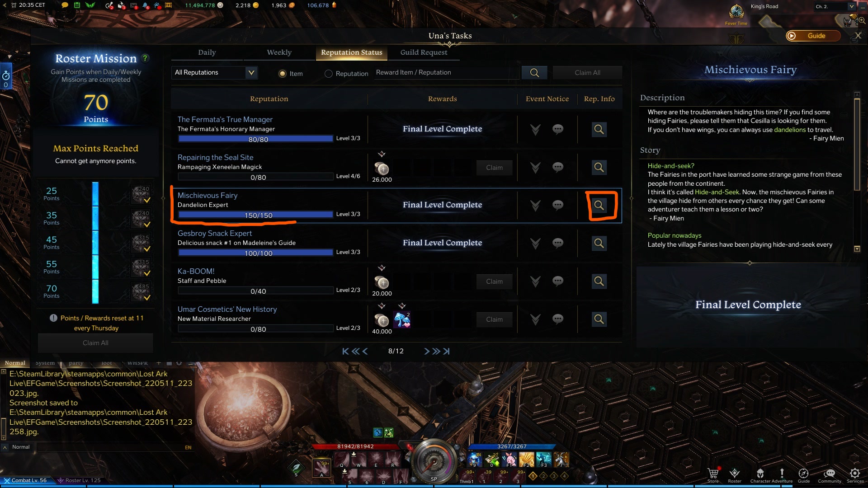Click the dropdown arrow for Mischievous Fairy reputation row
This screenshot has height=488, width=868.
point(535,205)
